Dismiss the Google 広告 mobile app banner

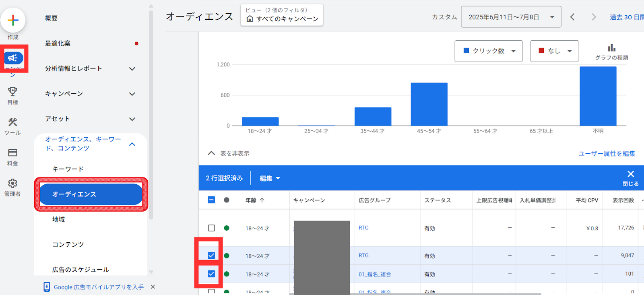153,287
